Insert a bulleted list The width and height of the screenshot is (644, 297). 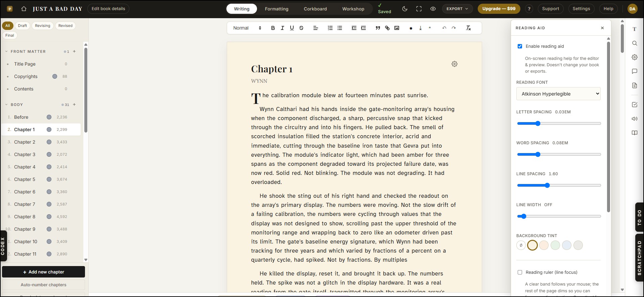point(340,28)
